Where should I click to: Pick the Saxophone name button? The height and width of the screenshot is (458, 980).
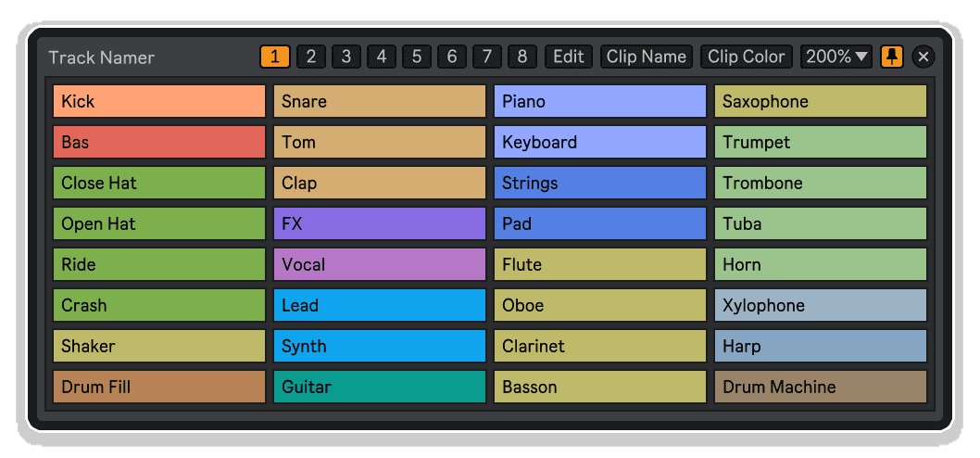[x=821, y=101]
